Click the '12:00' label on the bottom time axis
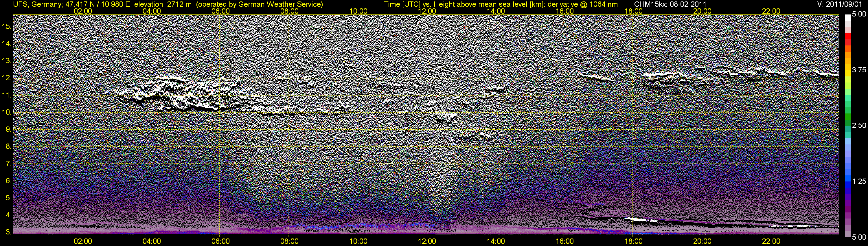The height and width of the screenshot is (246, 868). (427, 241)
